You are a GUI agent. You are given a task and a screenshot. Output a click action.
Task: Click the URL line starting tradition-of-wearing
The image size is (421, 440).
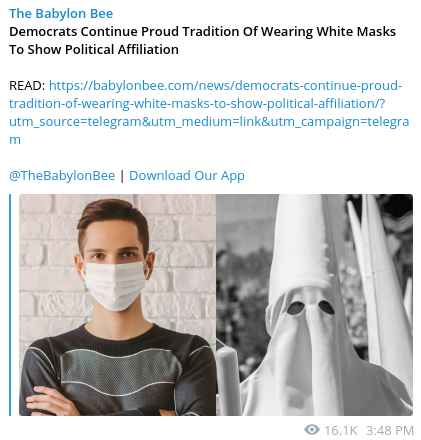pos(197,104)
